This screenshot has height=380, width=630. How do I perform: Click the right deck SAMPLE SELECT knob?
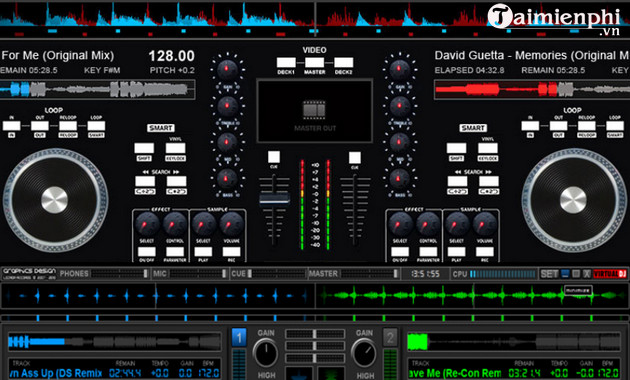click(457, 224)
